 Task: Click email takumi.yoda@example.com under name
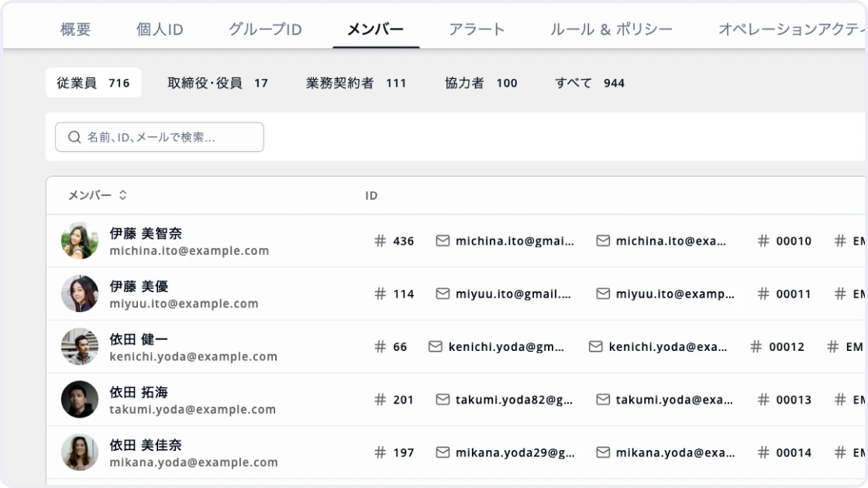point(193,410)
